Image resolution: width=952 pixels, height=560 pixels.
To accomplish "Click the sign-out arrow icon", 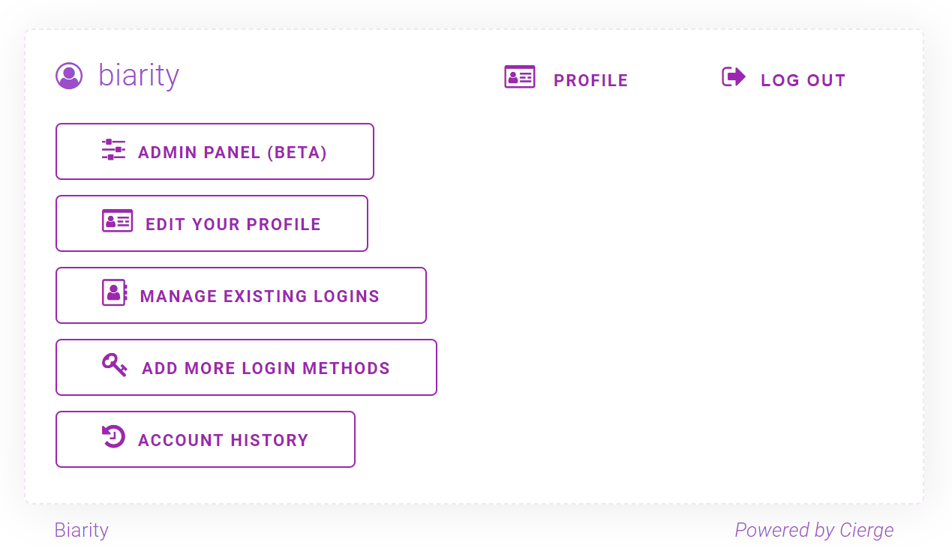I will pos(733,76).
